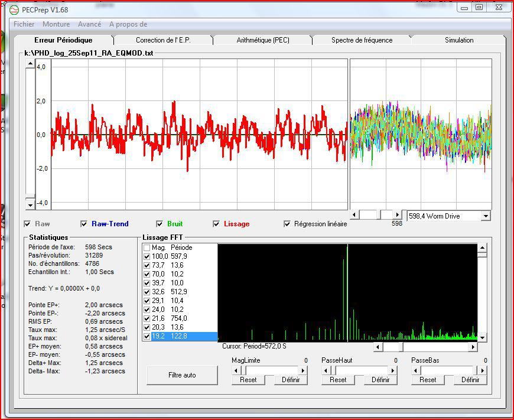Open the Monture menu
This screenshot has width=514, height=420.
click(x=56, y=24)
